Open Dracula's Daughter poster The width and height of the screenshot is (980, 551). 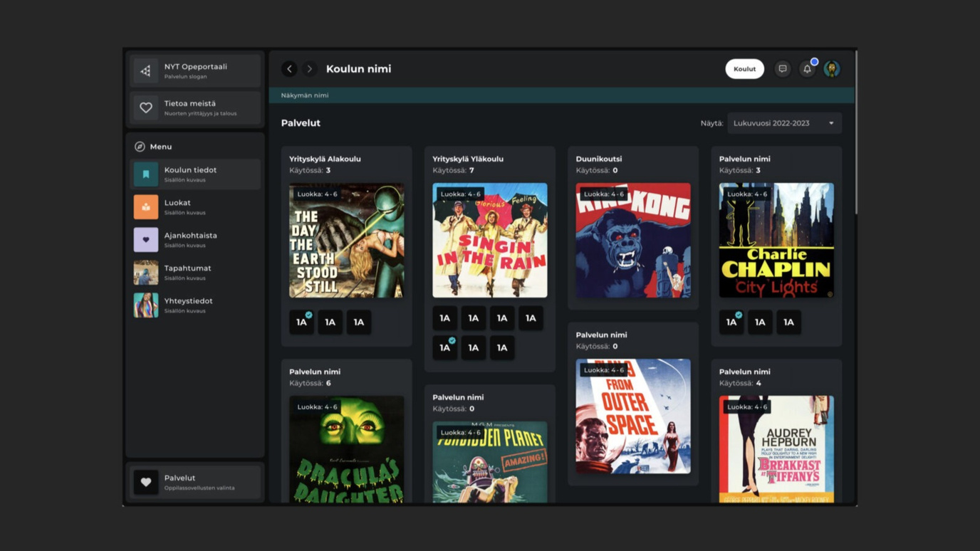(x=346, y=449)
